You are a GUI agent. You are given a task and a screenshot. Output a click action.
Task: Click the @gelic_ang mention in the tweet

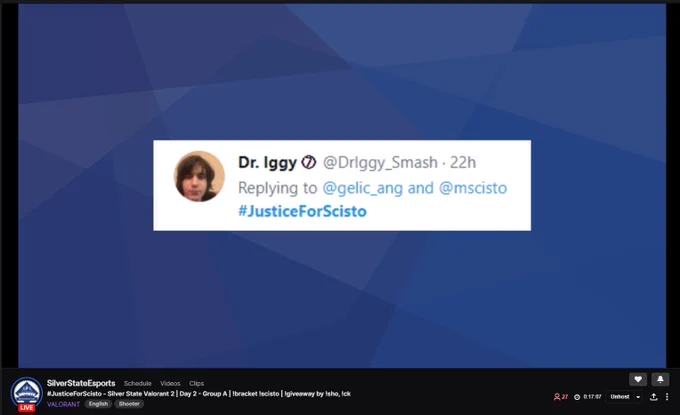(363, 188)
